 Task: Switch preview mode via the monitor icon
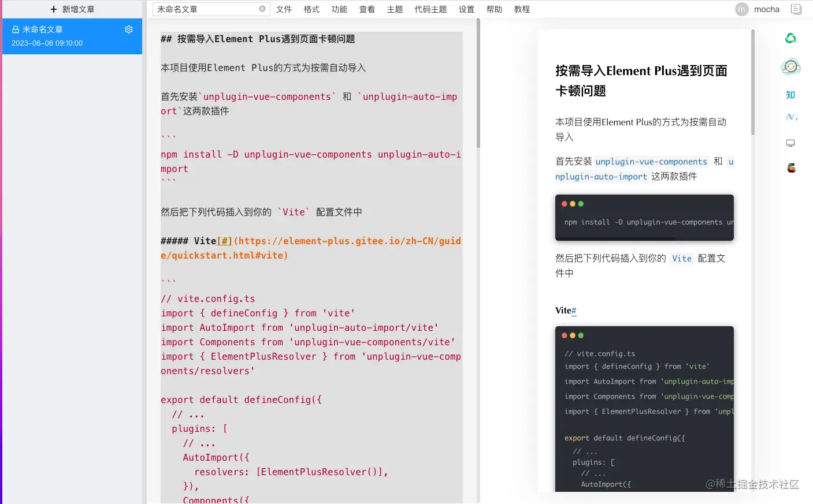790,143
